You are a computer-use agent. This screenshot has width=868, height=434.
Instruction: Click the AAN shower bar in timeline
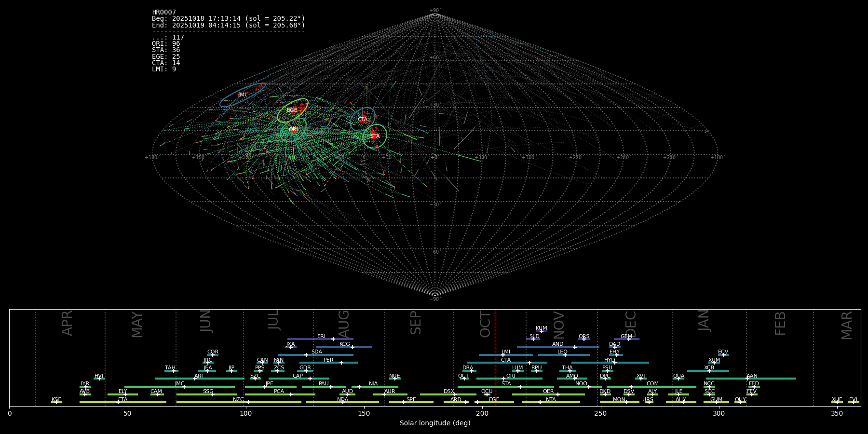point(751,379)
